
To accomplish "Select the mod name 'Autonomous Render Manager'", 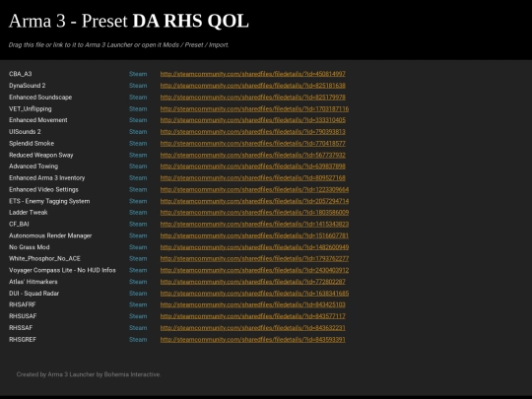I will (50, 235).
